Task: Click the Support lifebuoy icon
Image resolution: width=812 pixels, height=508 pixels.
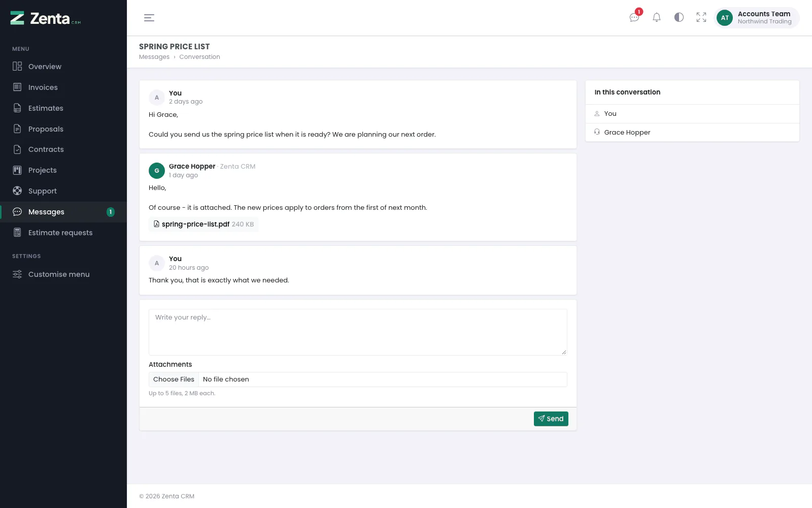Action: coord(17,191)
